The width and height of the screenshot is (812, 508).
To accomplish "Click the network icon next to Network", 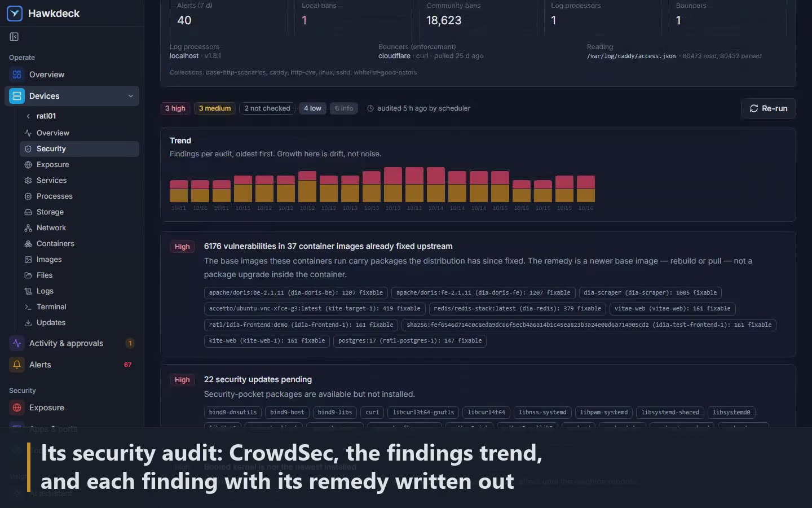I will [28, 228].
